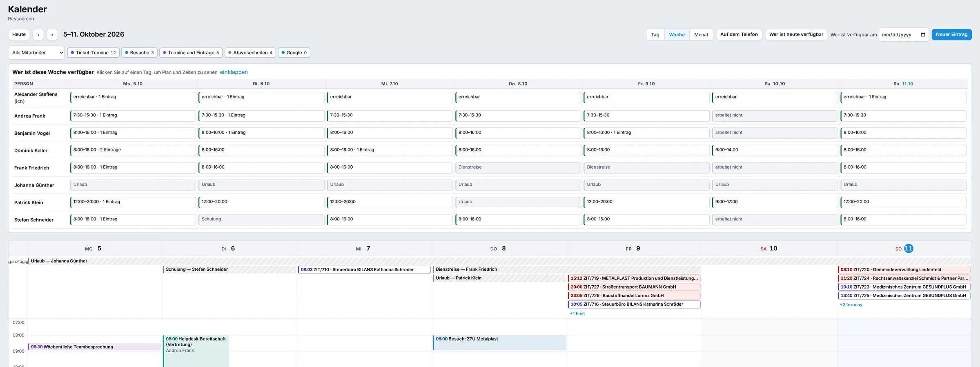Open the Besuch: ZPU Metalplast event

click(x=499, y=343)
